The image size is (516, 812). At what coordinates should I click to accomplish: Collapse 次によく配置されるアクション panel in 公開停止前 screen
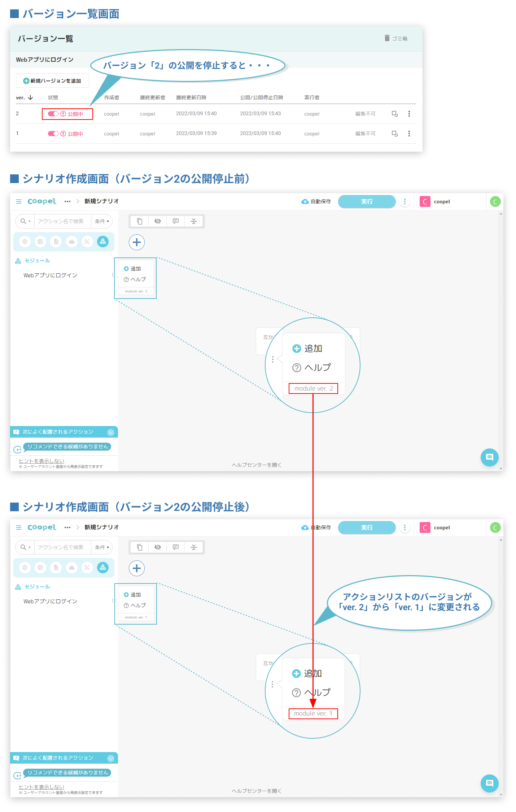pyautogui.click(x=111, y=432)
